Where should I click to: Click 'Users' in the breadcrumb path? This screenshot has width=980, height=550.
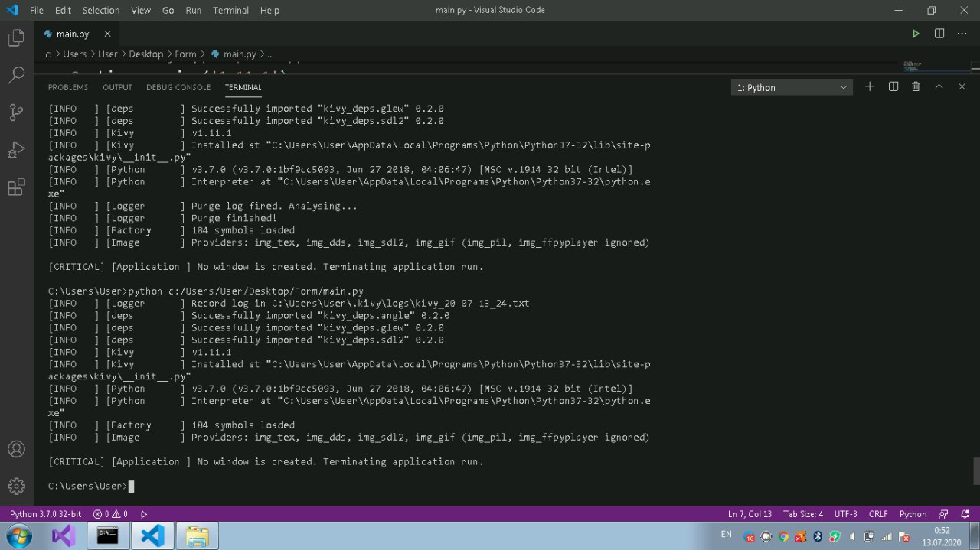click(x=75, y=54)
